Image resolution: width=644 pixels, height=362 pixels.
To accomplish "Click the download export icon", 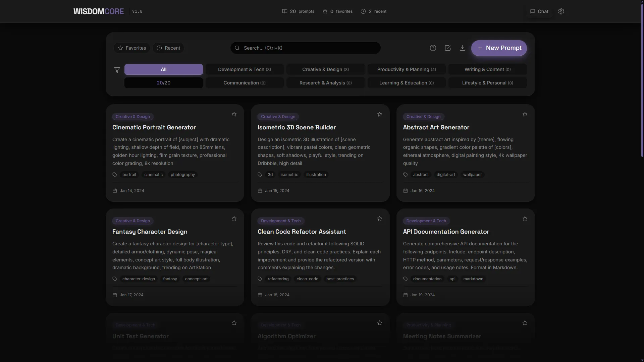I will point(463,48).
